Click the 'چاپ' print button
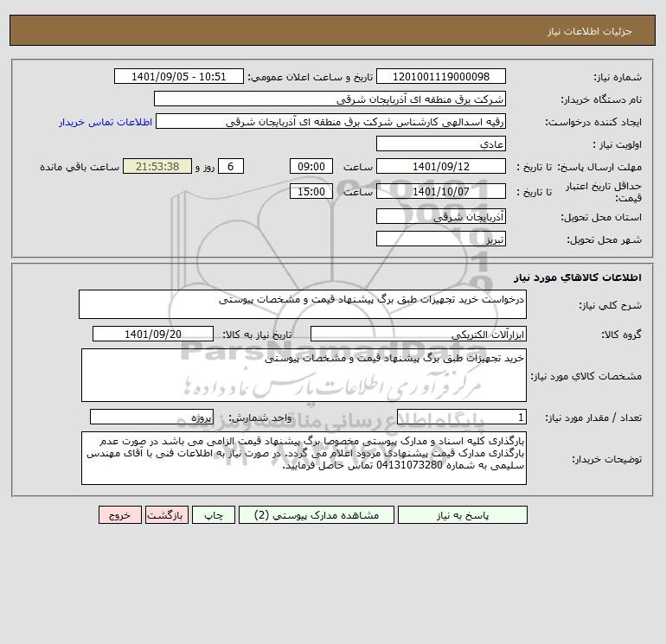Screen dimensions: 666x644 tap(214, 515)
